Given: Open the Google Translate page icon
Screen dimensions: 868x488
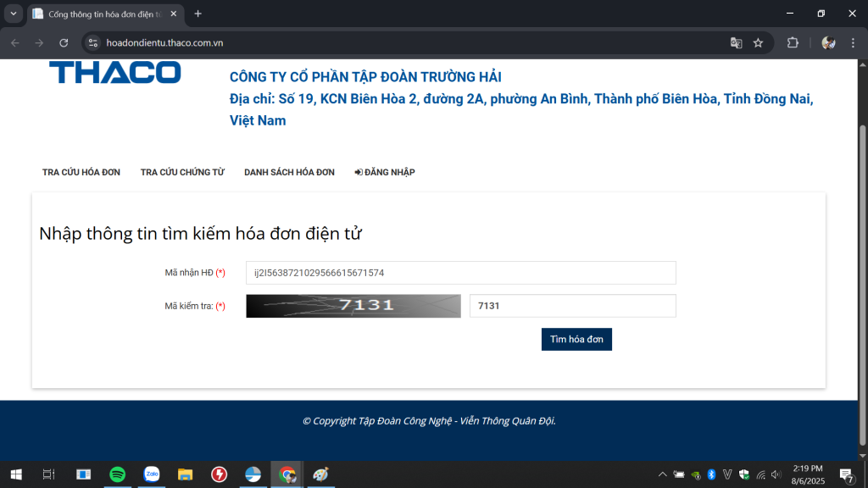Looking at the screenshot, I should 736,42.
